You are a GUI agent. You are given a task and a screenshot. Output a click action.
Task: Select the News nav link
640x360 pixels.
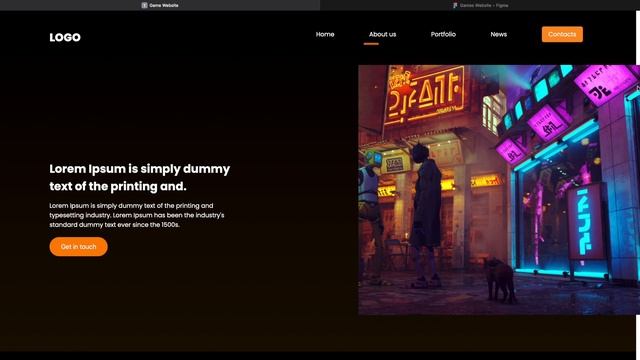click(499, 34)
